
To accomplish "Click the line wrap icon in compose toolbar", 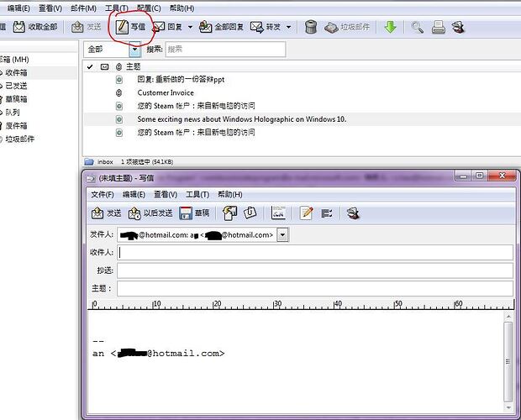I will (x=327, y=213).
